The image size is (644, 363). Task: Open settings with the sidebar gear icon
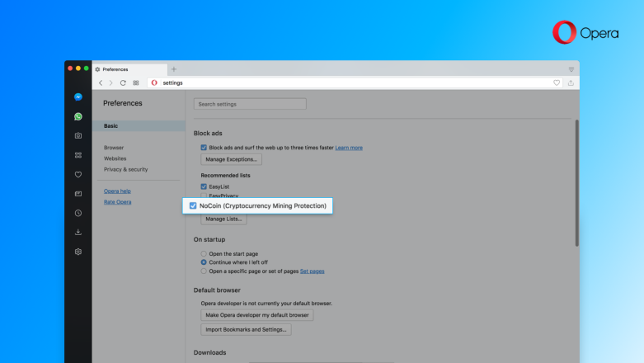coord(78,252)
